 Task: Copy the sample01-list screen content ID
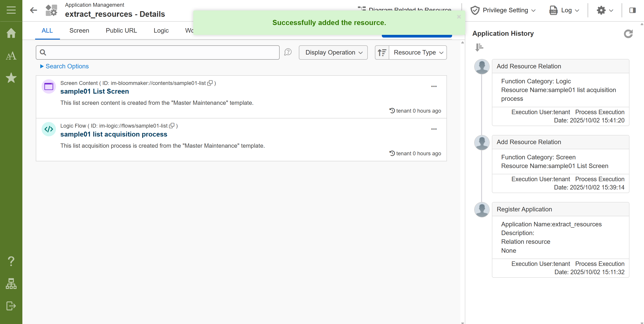pos(210,83)
